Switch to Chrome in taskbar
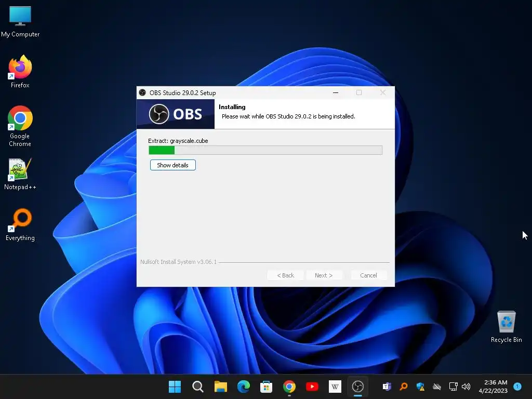The image size is (532, 399). (x=289, y=387)
